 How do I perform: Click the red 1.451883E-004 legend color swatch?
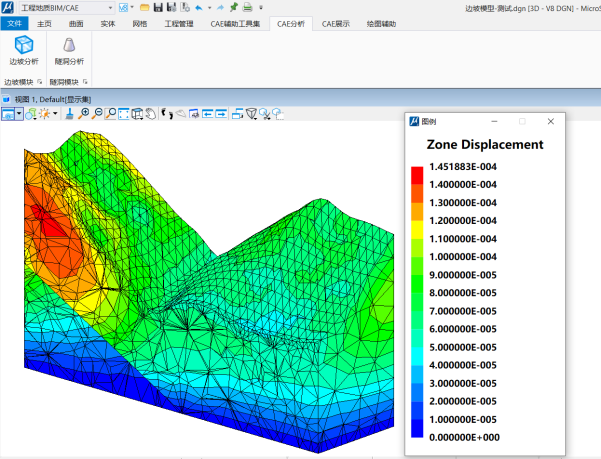pos(417,175)
